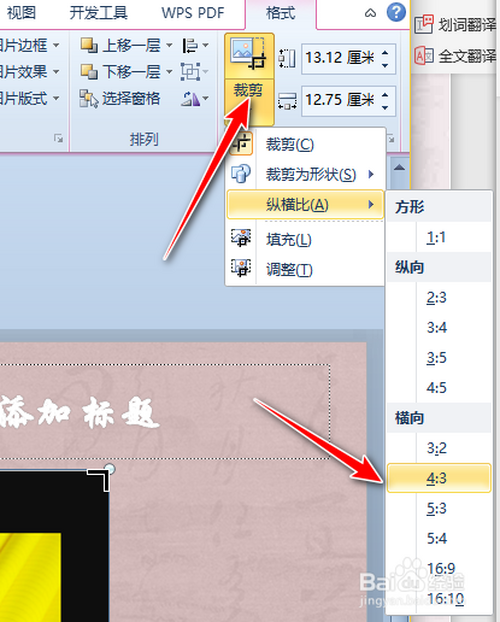Open size group dialog launcher
Image resolution: width=500 pixels, height=622 pixels.
(x=391, y=138)
